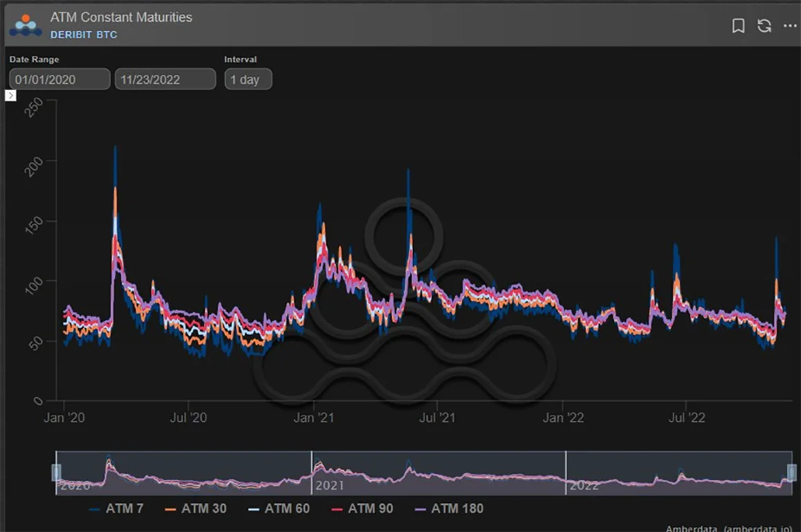Click the Jul '20 x-axis label

[188, 418]
